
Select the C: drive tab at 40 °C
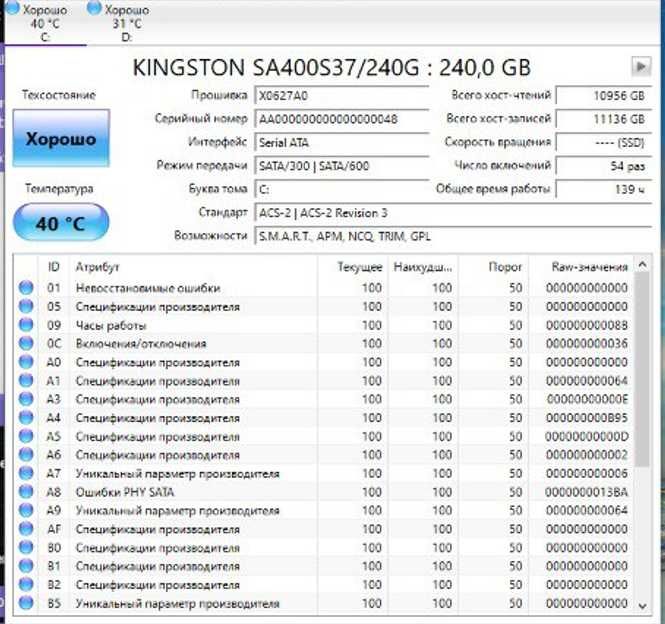tap(45, 22)
